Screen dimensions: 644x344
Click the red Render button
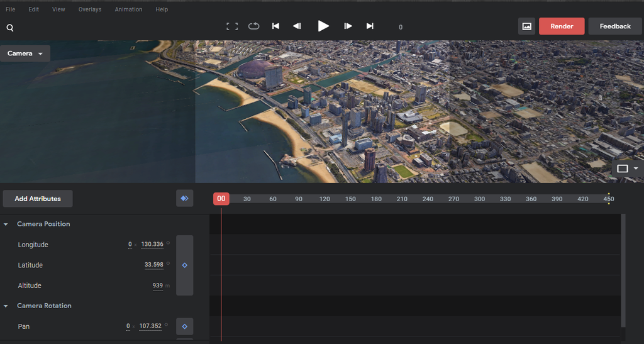tap(562, 26)
